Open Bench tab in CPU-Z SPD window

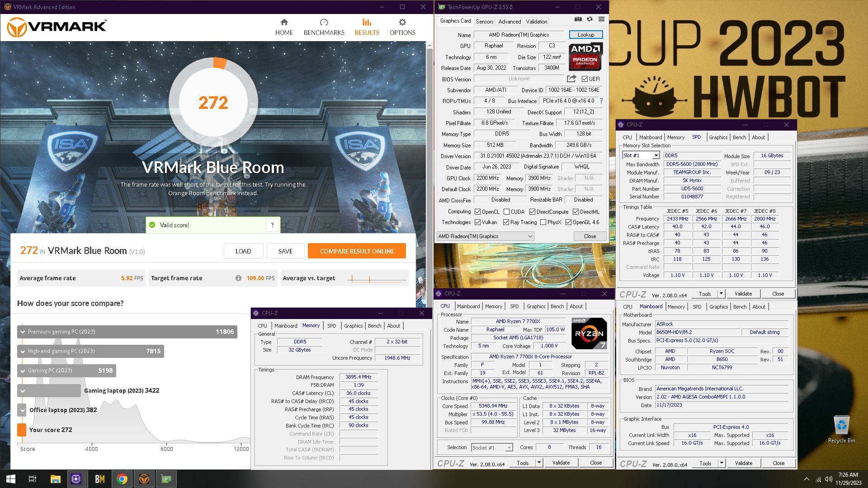coord(739,137)
